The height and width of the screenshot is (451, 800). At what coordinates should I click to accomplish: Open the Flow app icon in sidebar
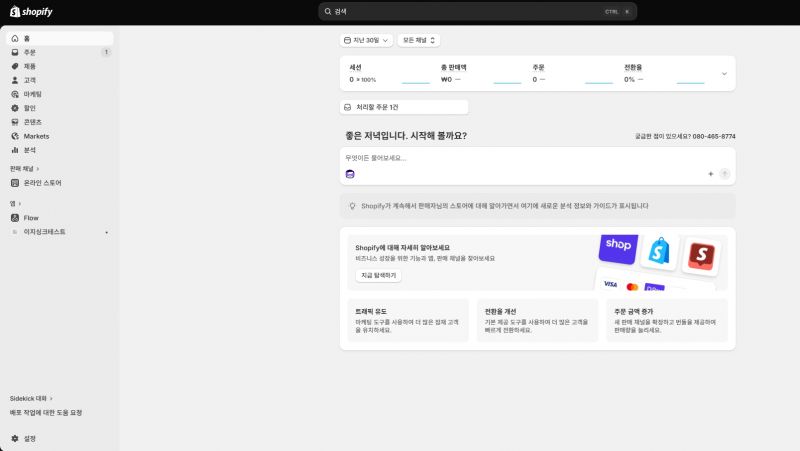[15, 218]
